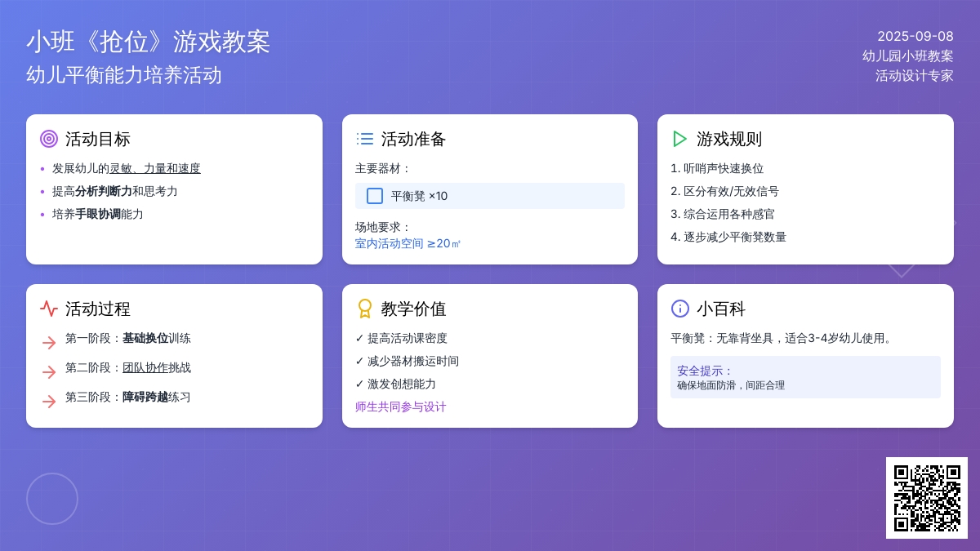
Task: Click the QR code image
Action: pyautogui.click(x=926, y=498)
